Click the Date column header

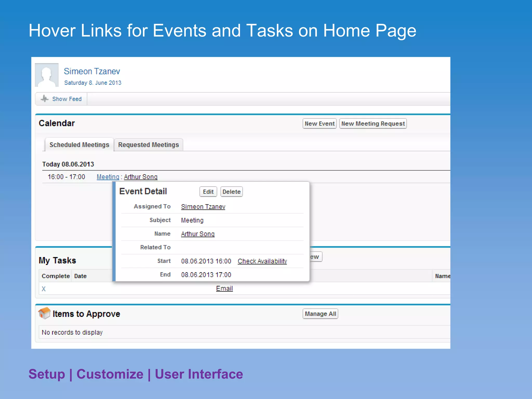(80, 276)
